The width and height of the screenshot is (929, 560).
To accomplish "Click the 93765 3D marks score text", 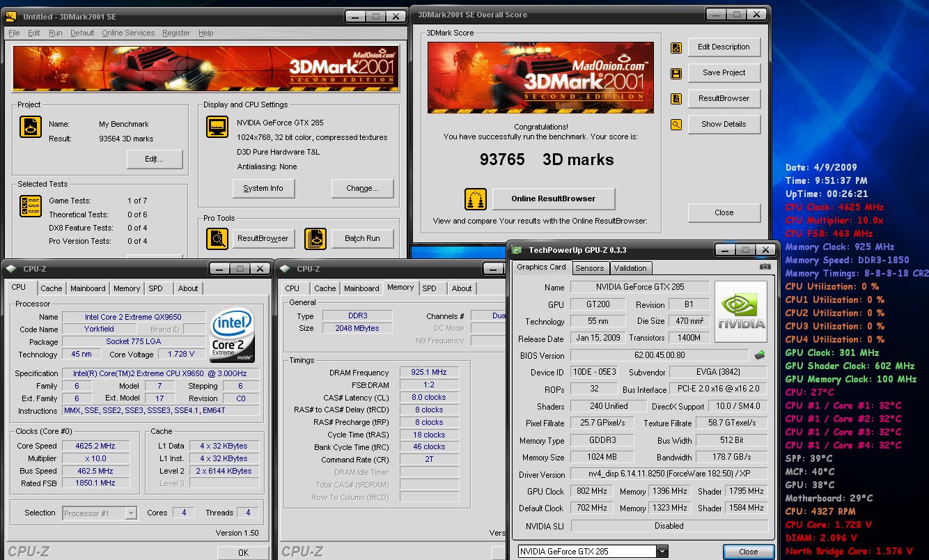I will 547,160.
